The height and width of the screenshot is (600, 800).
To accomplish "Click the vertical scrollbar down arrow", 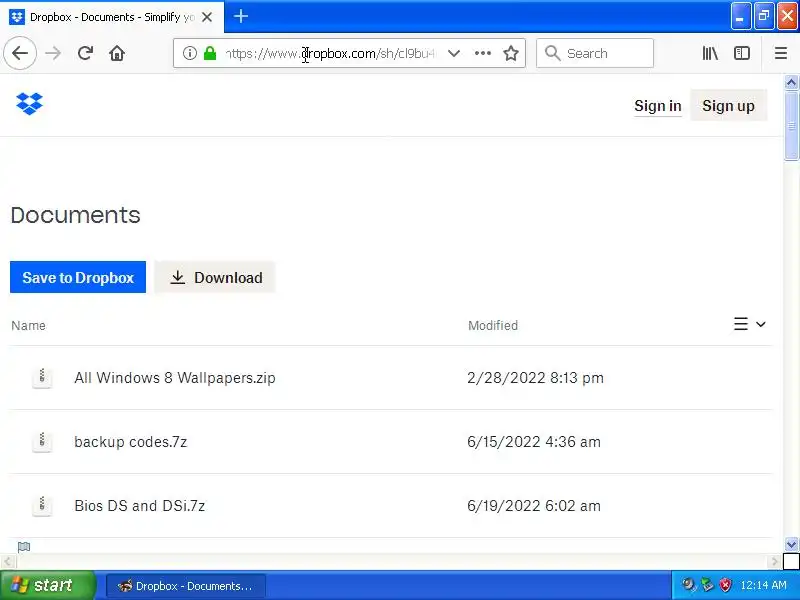I will pyautogui.click(x=791, y=545).
